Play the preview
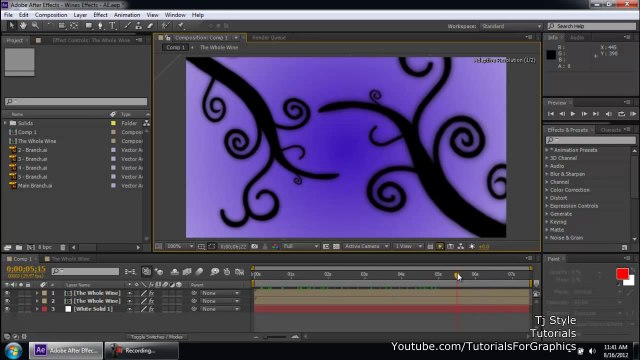Viewport: 640px width, 360px height. coord(573,114)
